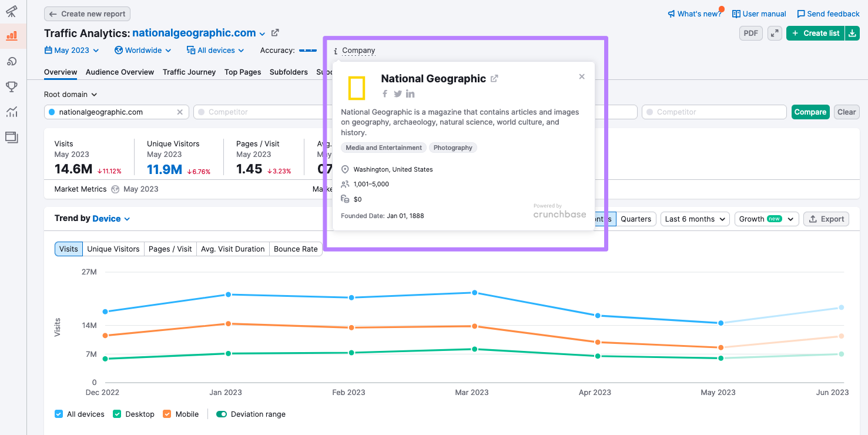Turn off the Deviation range toggle

pyautogui.click(x=222, y=414)
